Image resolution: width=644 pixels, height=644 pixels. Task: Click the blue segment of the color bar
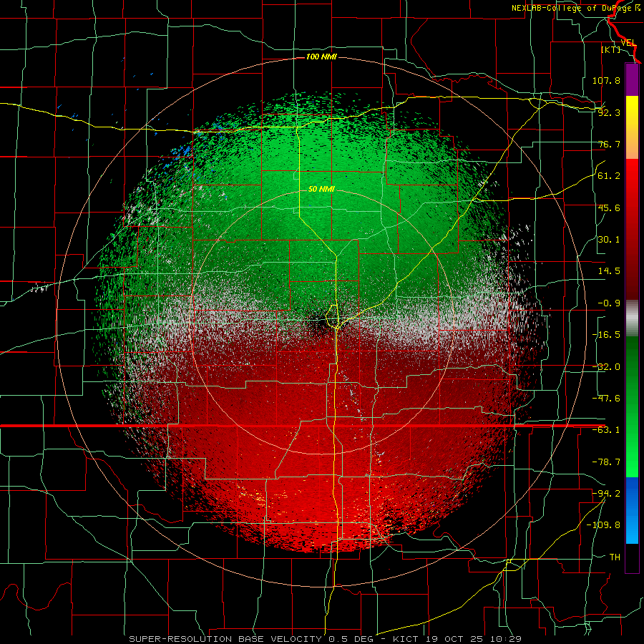632,510
